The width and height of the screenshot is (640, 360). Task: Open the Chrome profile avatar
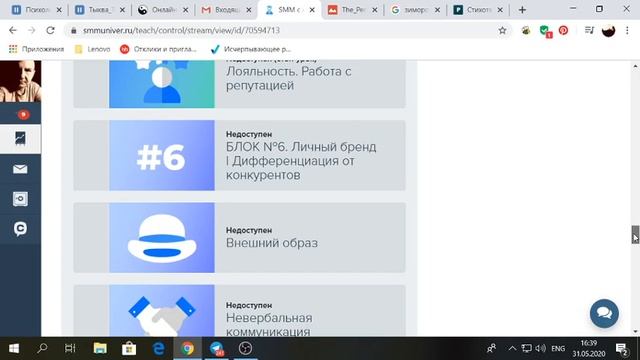(608, 31)
